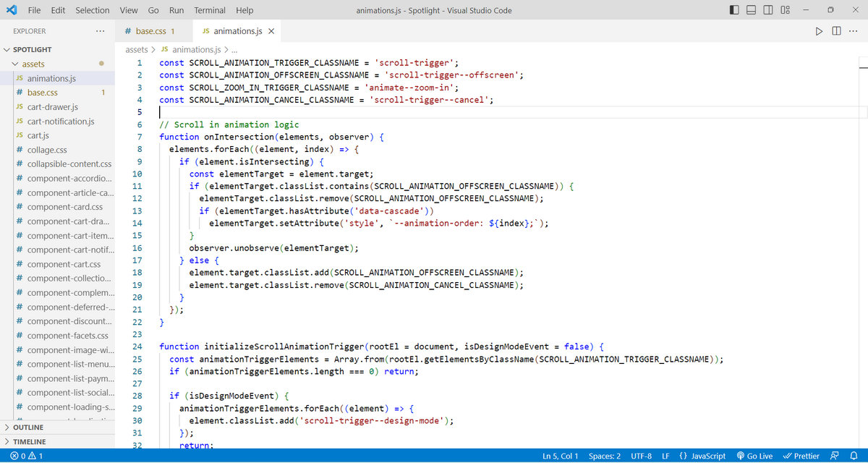
Task: Open cart-drawer.js in the explorer
Action: coord(52,107)
